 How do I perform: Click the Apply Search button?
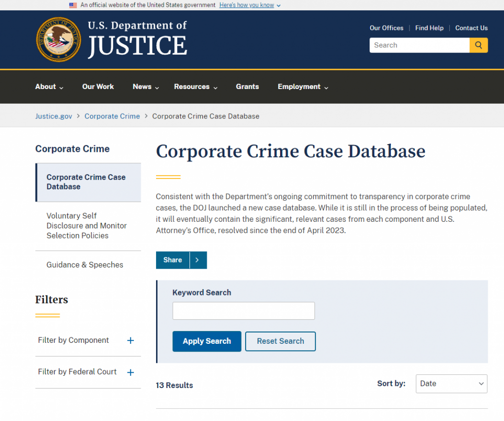pyautogui.click(x=207, y=341)
